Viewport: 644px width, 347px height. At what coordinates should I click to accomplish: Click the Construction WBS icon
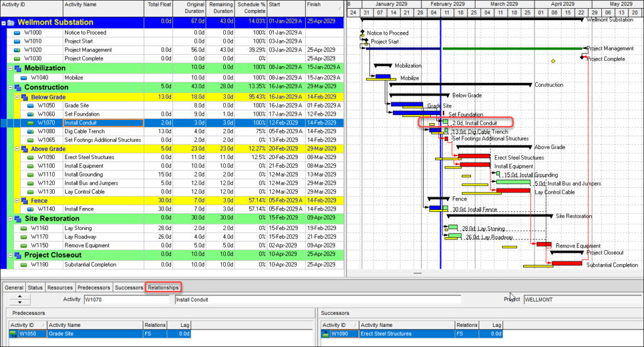18,87
